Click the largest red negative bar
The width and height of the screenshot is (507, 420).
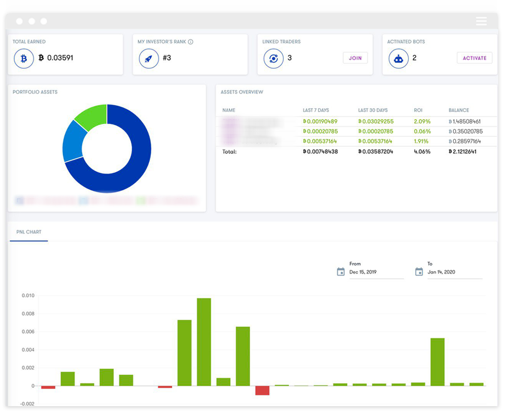coord(262,390)
